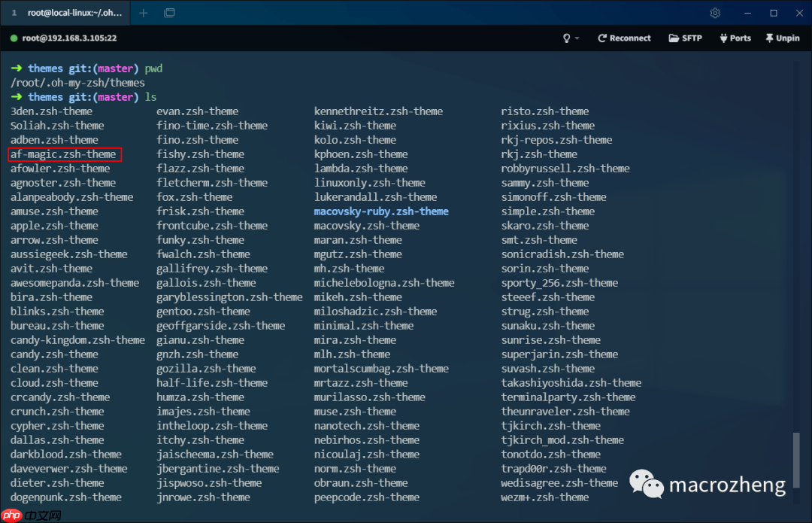Click trapd00r.zsh-theme entry
The width and height of the screenshot is (812, 523).
[553, 469]
